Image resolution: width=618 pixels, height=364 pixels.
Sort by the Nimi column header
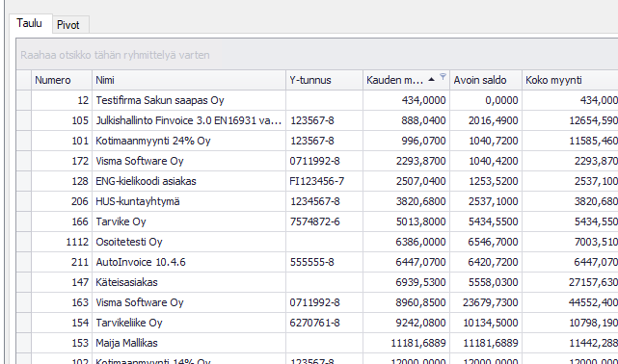(x=189, y=80)
